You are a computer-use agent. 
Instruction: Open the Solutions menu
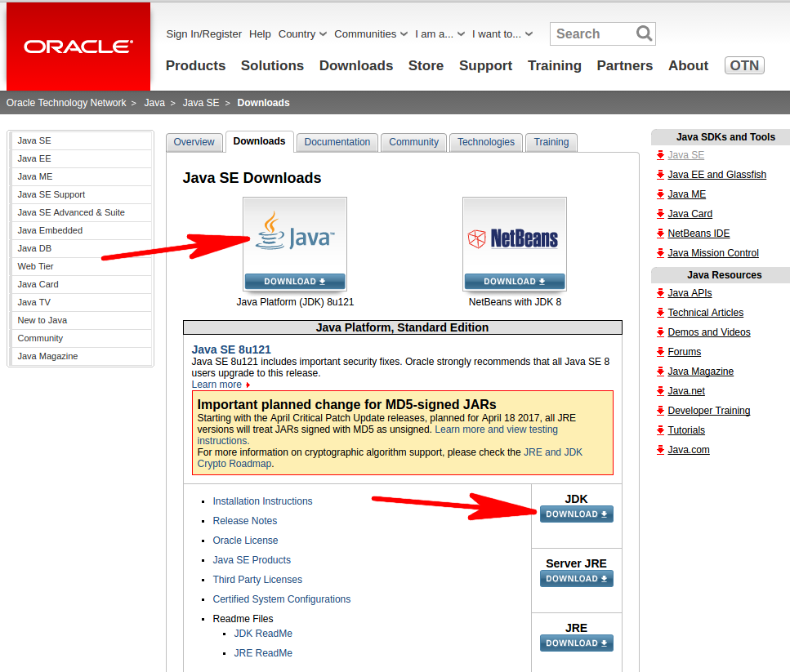[x=272, y=65]
